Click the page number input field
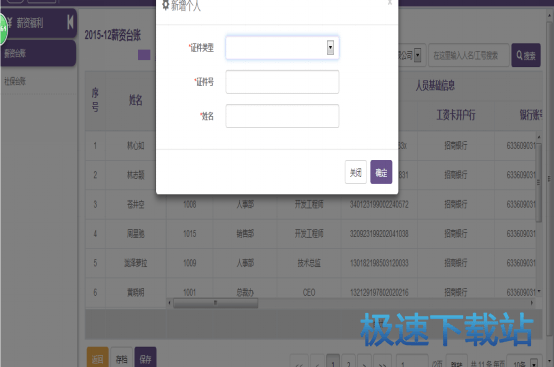Viewport: 554px width, 367px height. click(412, 361)
